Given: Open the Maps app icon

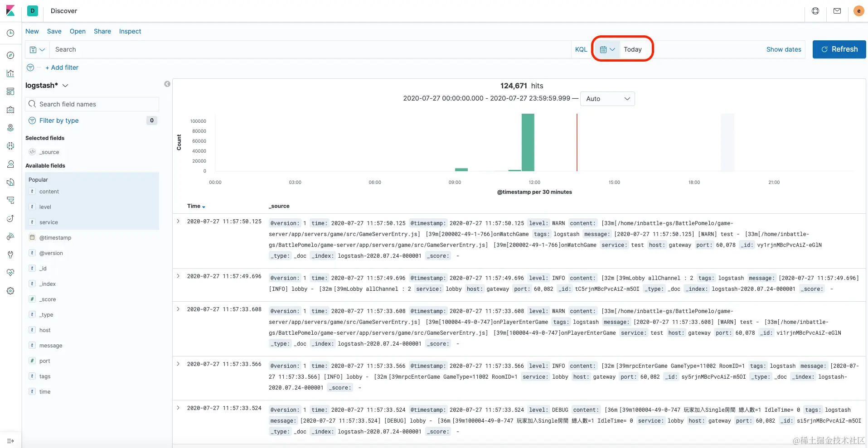Looking at the screenshot, I should 10,128.
